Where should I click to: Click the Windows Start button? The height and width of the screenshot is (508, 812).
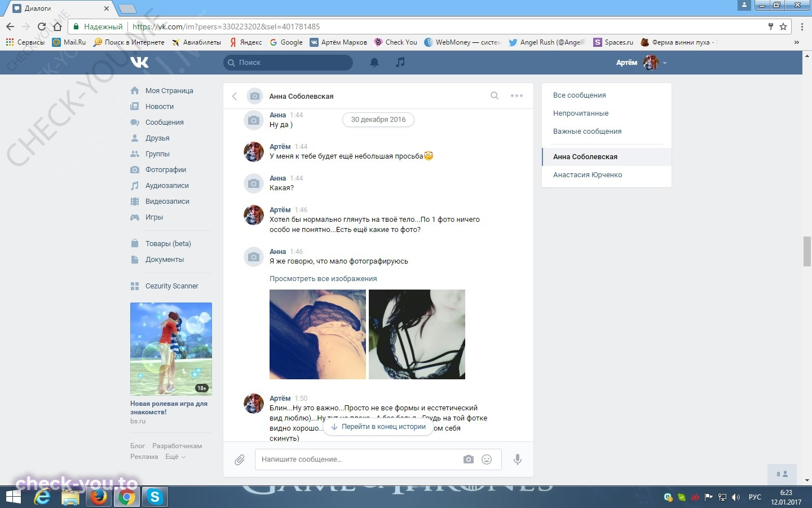(13, 497)
